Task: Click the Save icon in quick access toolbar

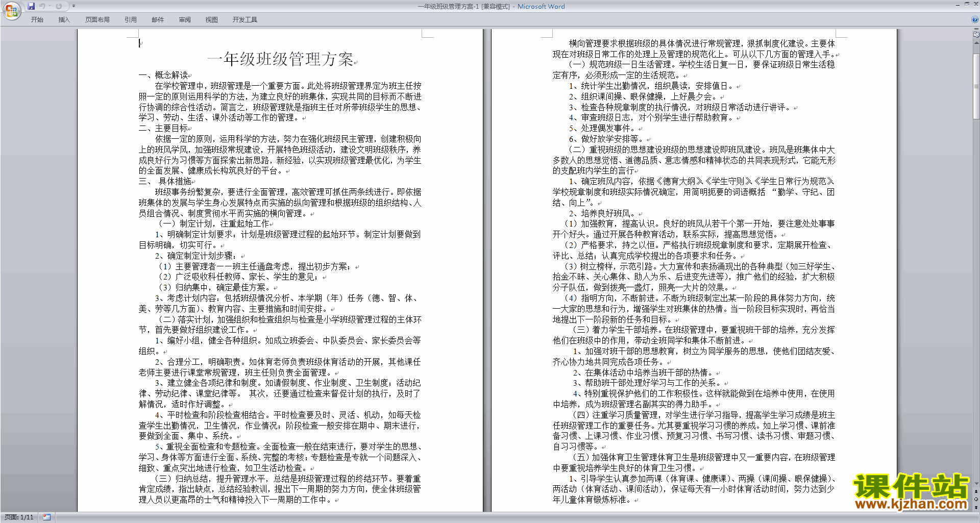Action: coord(31,6)
